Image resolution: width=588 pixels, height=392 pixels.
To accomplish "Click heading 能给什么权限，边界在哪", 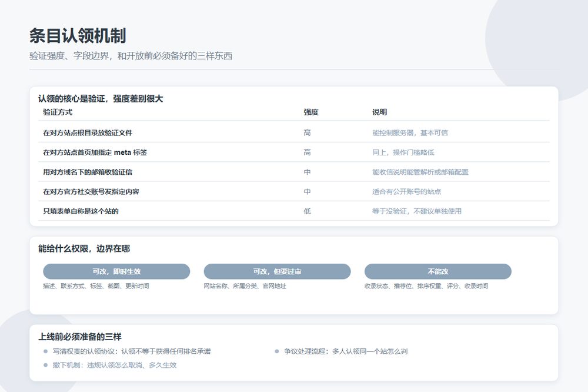I will [x=84, y=248].
